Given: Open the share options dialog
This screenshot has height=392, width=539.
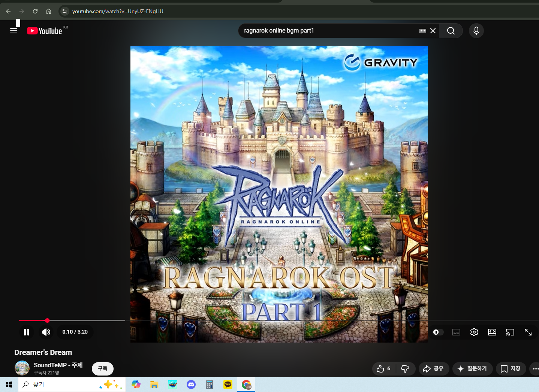Looking at the screenshot, I should coord(434,369).
